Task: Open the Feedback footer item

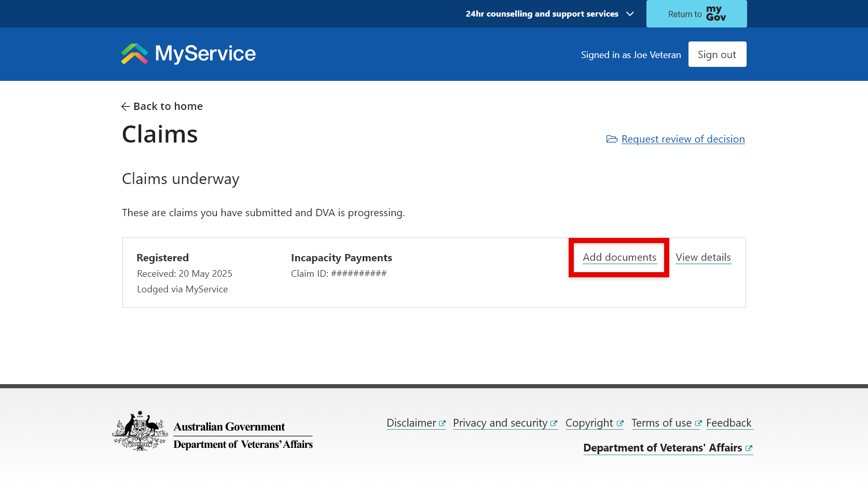Action: pos(729,422)
